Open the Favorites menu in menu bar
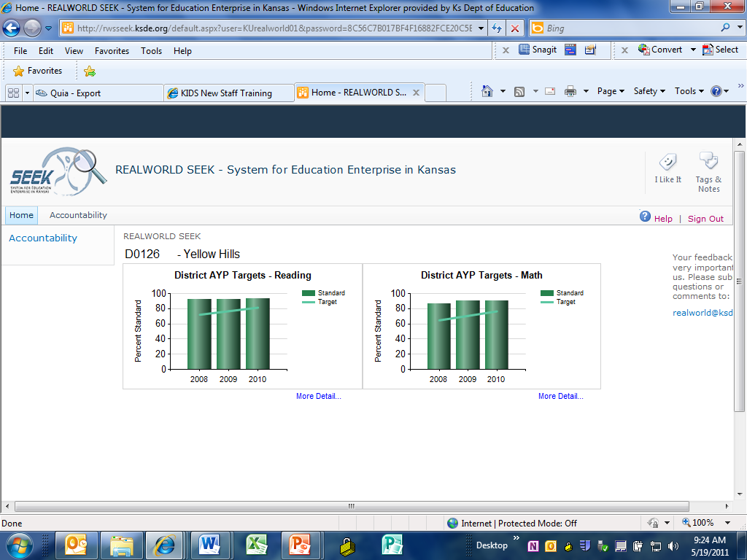747x560 pixels. tap(112, 51)
